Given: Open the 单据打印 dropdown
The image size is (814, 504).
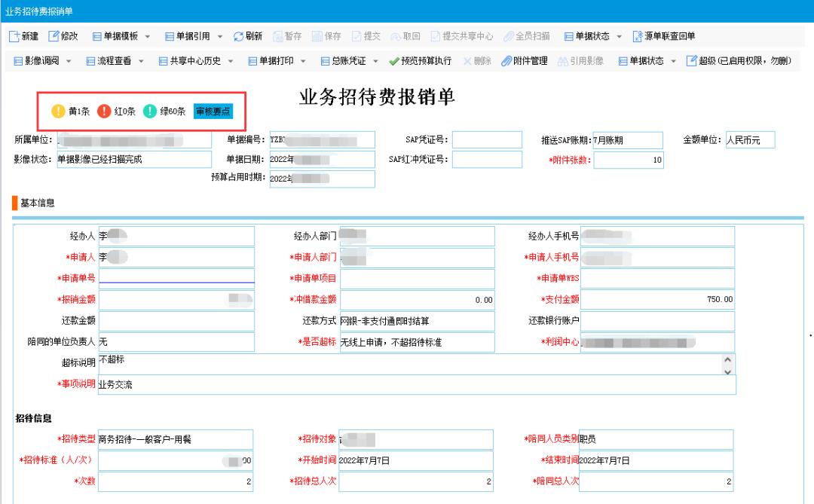Looking at the screenshot, I should [x=303, y=61].
